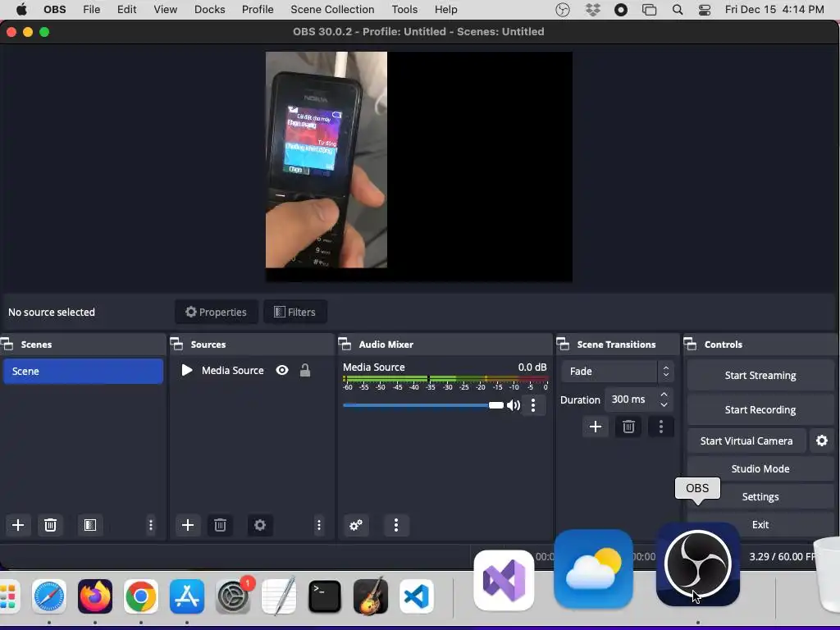Open virtual camera settings gear
The image size is (840, 630).
(822, 441)
